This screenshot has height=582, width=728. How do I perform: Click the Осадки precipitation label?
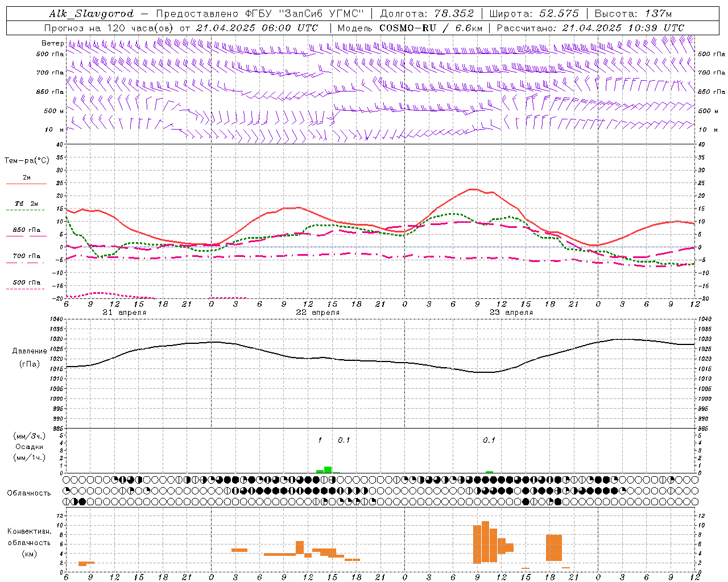click(x=30, y=447)
